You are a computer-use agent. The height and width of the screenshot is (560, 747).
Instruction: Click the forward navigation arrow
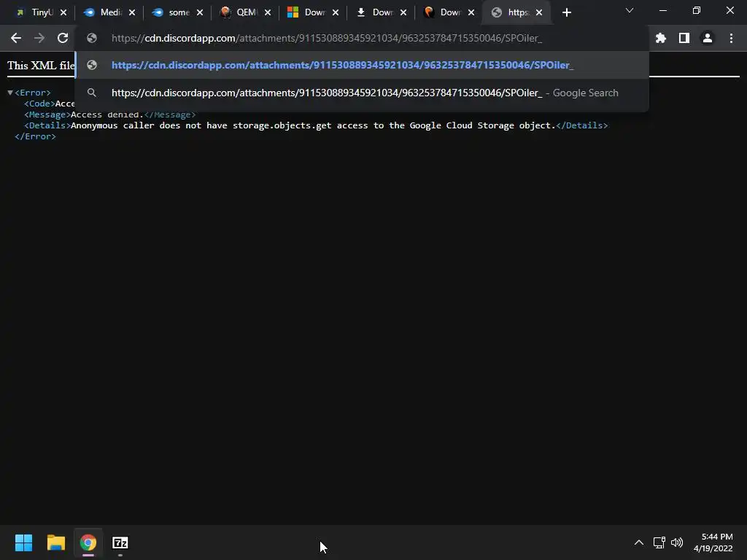pyautogui.click(x=39, y=38)
